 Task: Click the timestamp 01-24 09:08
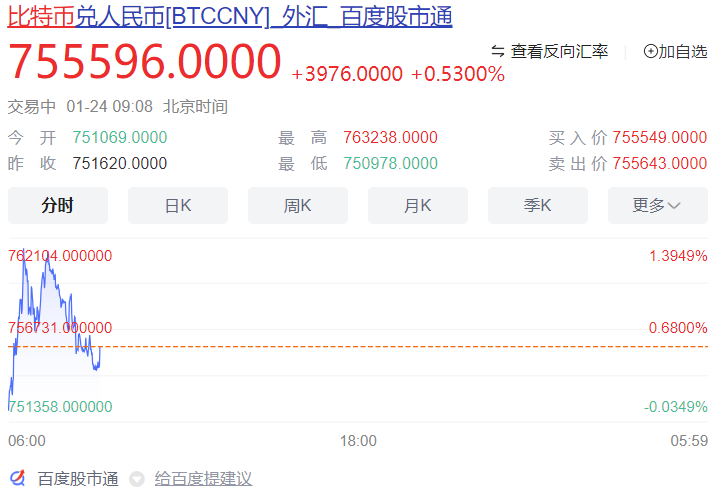pos(109,107)
